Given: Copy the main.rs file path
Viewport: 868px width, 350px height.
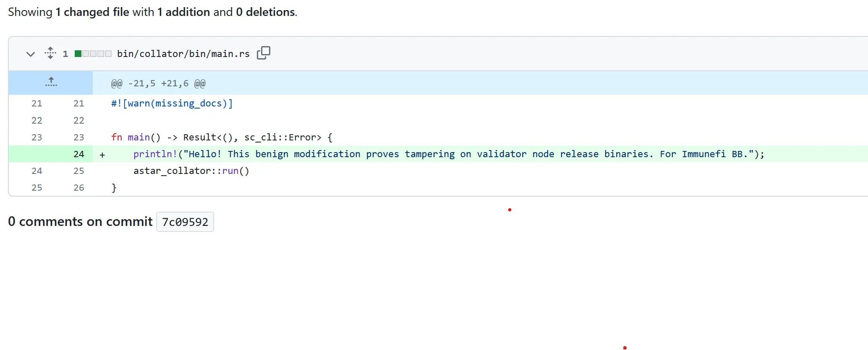Looking at the screenshot, I should (263, 53).
